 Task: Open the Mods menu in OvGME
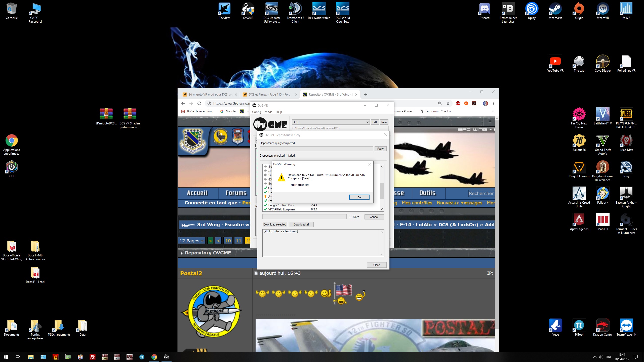268,112
